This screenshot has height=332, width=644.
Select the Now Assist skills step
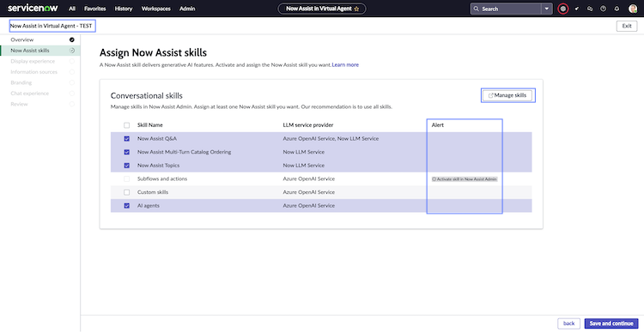click(x=40, y=51)
